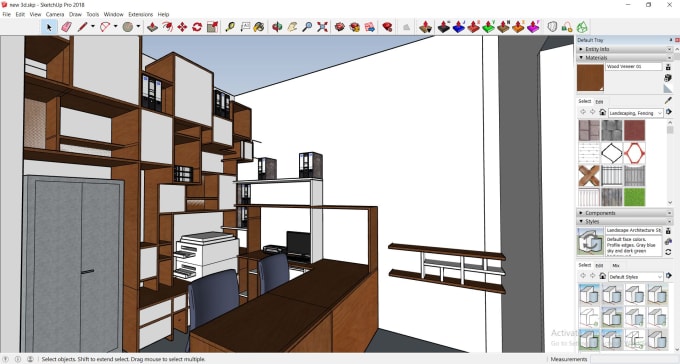The width and height of the screenshot is (680, 364).
Task: Open the Camera menu
Action: [55, 14]
